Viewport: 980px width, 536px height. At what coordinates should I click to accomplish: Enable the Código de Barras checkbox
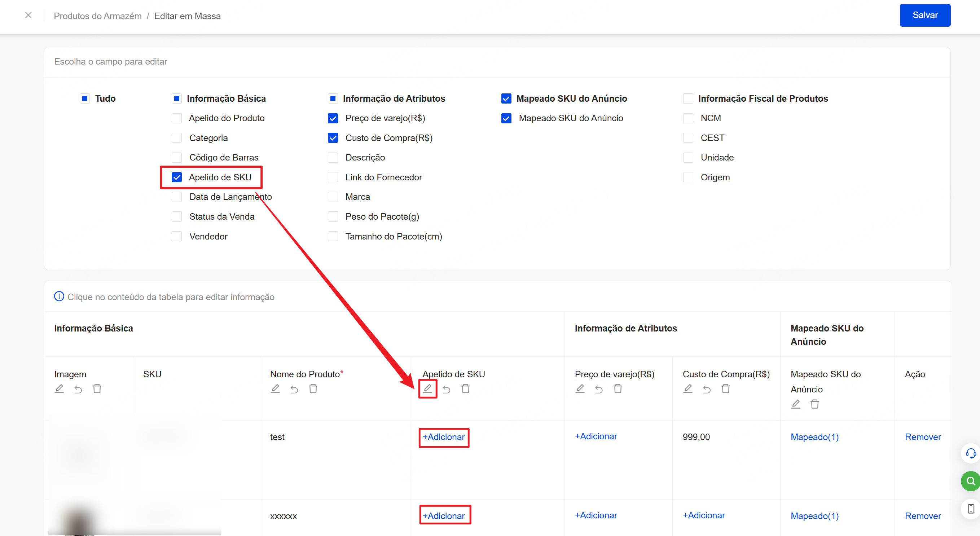point(176,158)
